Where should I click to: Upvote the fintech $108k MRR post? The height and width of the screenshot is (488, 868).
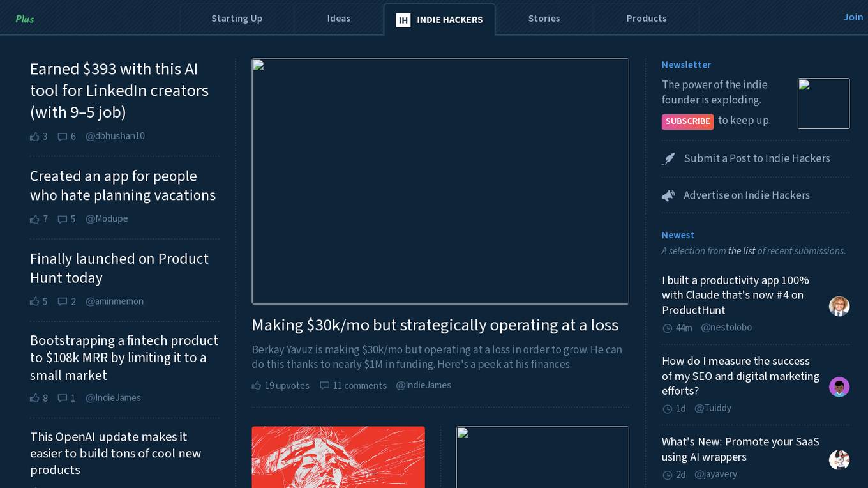(x=34, y=397)
